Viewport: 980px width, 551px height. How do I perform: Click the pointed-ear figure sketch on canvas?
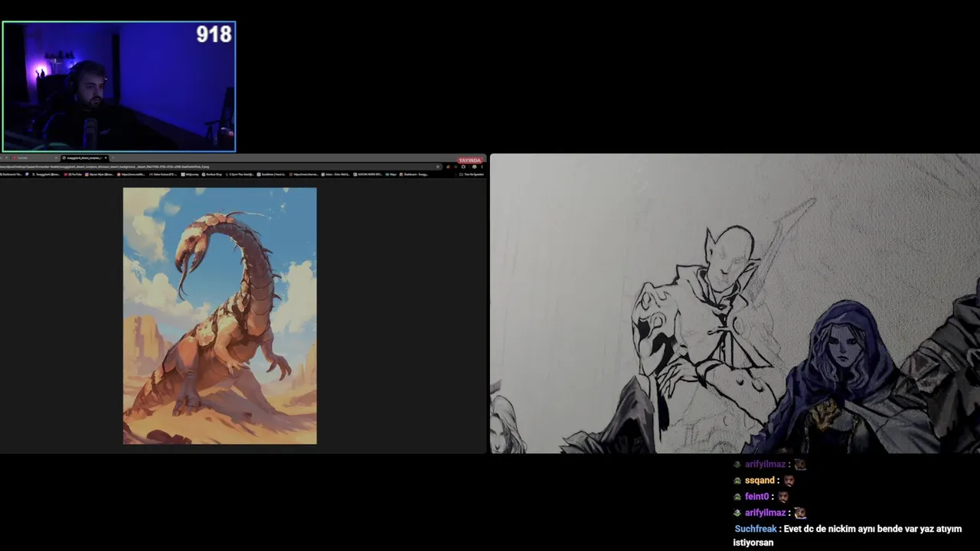[x=708, y=329]
